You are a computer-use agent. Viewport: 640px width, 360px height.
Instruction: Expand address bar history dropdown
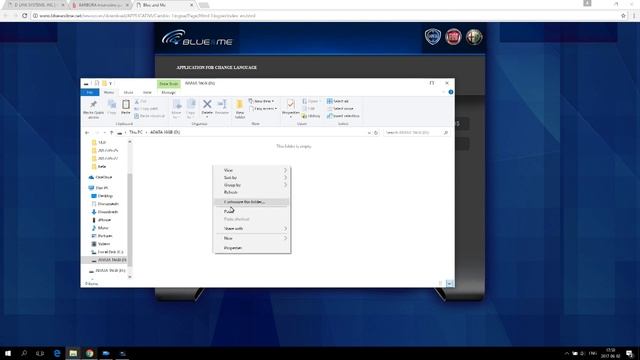point(369,133)
